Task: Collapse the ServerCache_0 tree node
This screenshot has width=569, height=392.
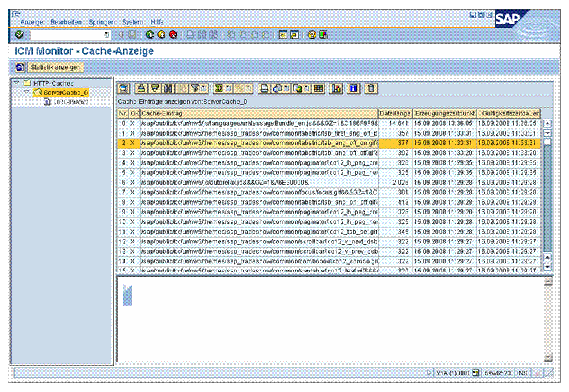Action: [x=26, y=93]
